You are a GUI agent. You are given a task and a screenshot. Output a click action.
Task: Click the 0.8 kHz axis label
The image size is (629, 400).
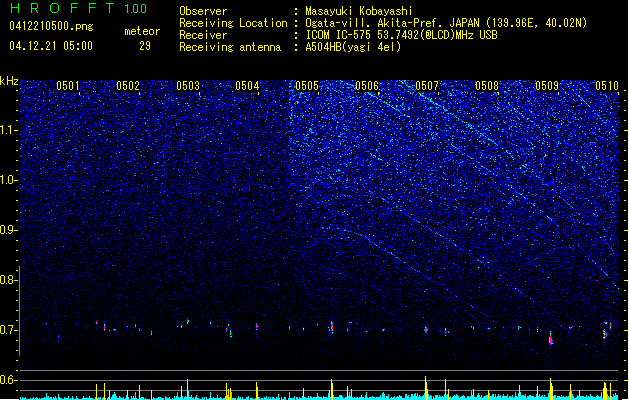pos(9,280)
